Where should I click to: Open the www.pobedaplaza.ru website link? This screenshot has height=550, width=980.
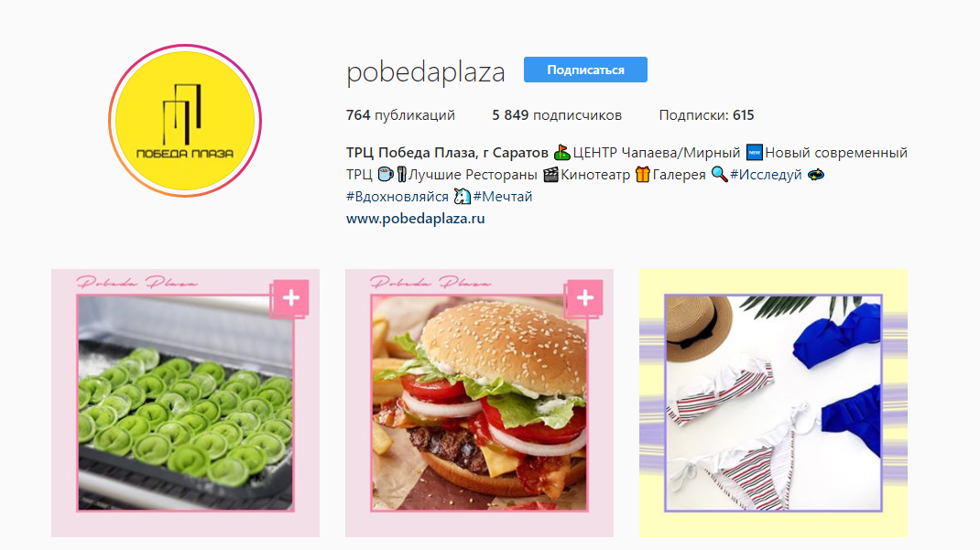[x=416, y=219]
